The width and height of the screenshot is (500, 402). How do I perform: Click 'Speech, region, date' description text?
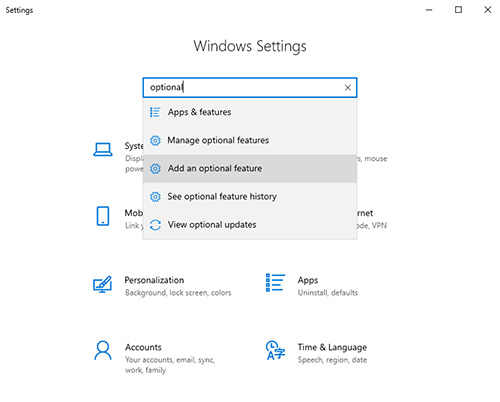(332, 360)
